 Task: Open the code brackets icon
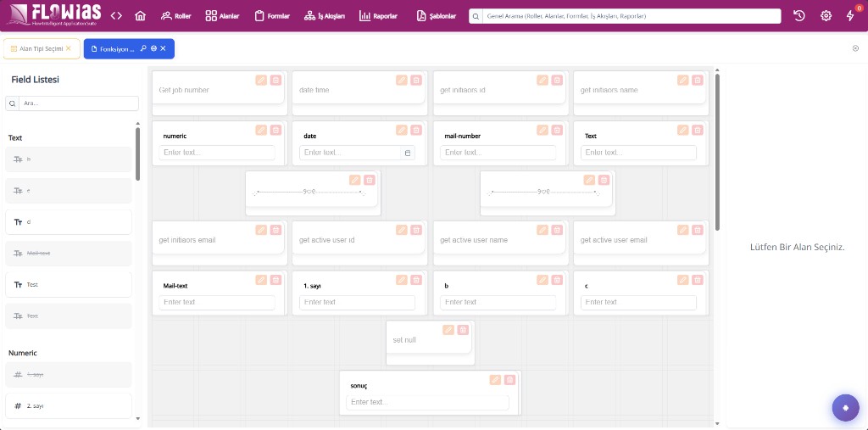coord(116,16)
